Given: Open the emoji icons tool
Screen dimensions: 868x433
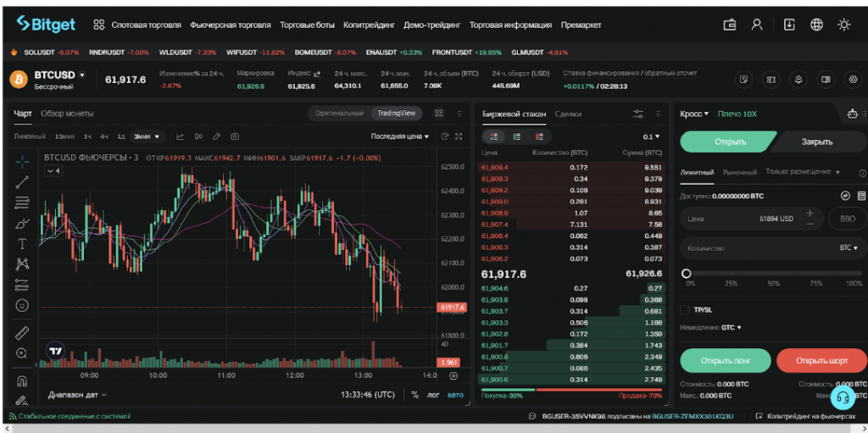Looking at the screenshot, I should click(22, 305).
